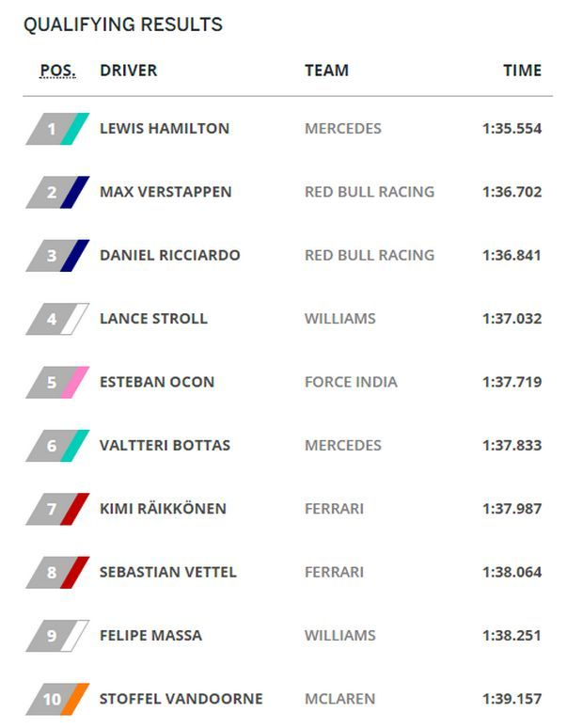This screenshot has width=583, height=728.
Task: Click Stoffel Vandoorne's McLaren team label
Action: (339, 699)
